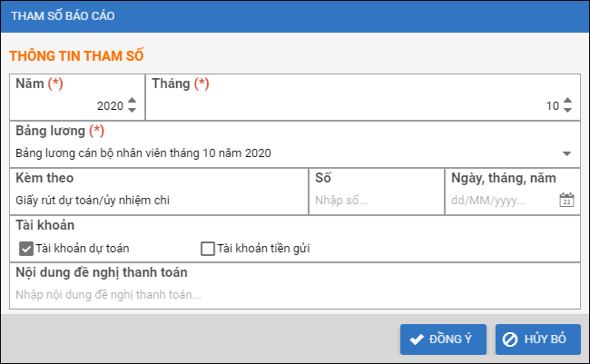Click the Tham số báo cáo title bar
Screen dimensions: 590x364
(x=295, y=15)
